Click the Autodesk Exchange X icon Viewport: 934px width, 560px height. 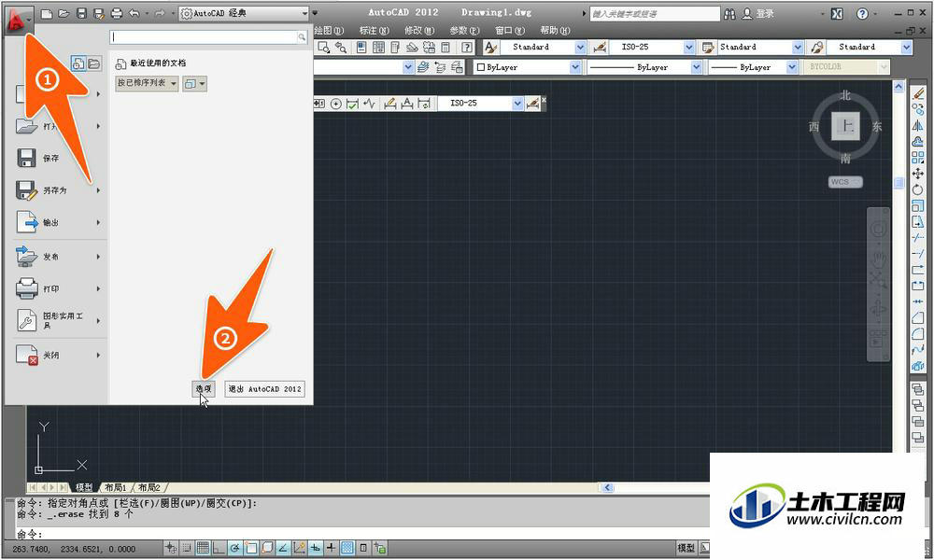pos(837,14)
